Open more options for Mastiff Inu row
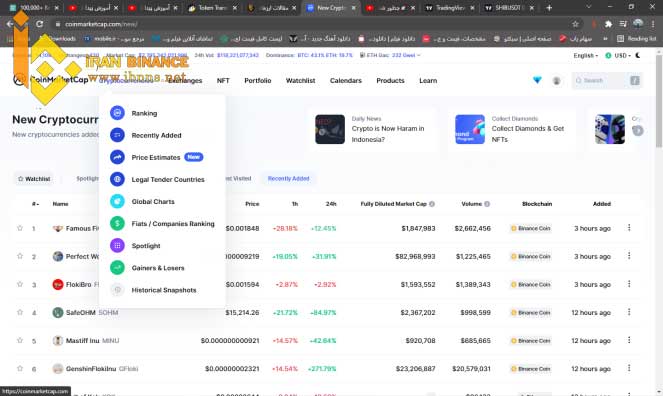The height and width of the screenshot is (396, 663). 629,340
